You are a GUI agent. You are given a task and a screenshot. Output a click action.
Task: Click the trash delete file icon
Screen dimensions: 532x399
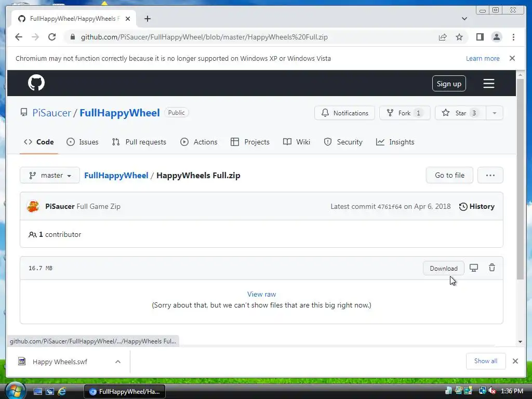[x=491, y=268]
